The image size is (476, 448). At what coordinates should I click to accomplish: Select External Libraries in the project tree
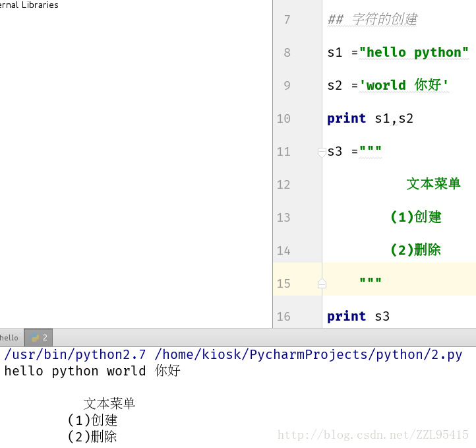[29, 5]
